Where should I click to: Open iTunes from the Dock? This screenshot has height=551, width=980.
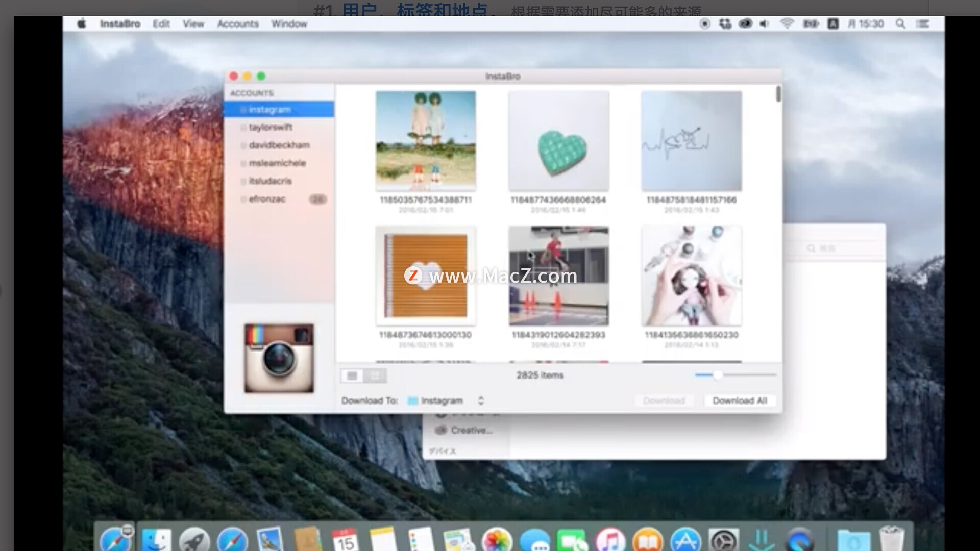click(610, 541)
